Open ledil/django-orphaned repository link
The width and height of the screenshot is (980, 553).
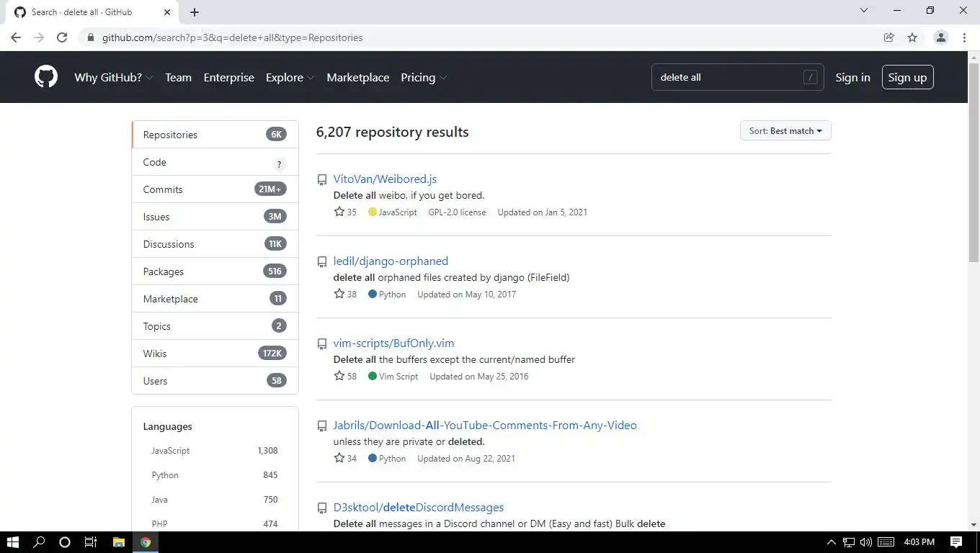(391, 261)
